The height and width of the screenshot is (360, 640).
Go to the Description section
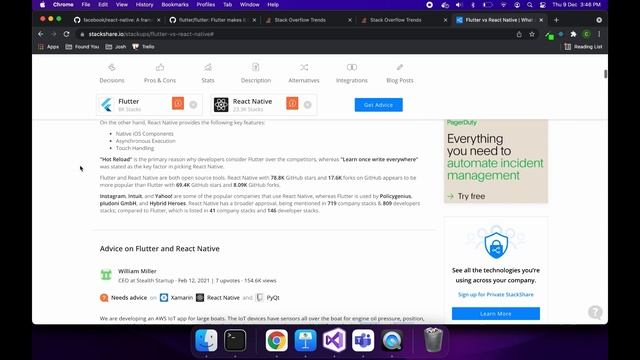256,74
